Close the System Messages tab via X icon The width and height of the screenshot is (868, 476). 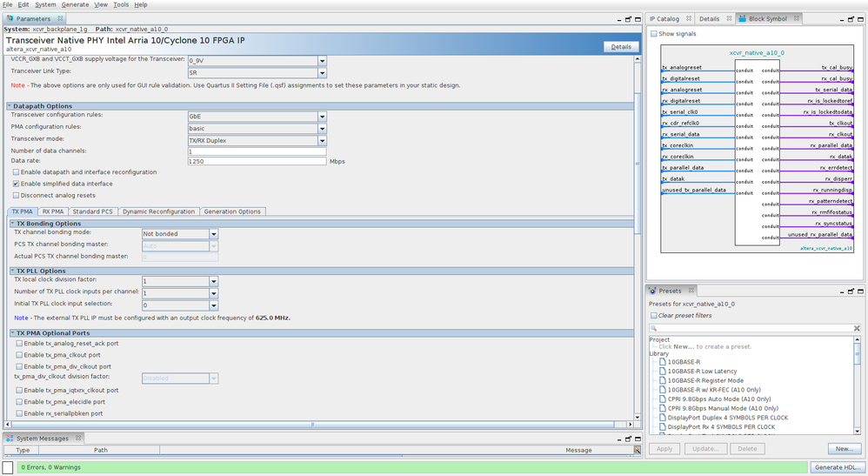(78, 438)
